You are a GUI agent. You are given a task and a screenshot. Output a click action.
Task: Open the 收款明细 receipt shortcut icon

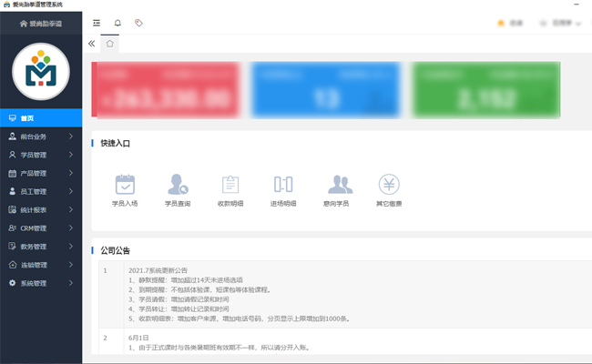(230, 185)
